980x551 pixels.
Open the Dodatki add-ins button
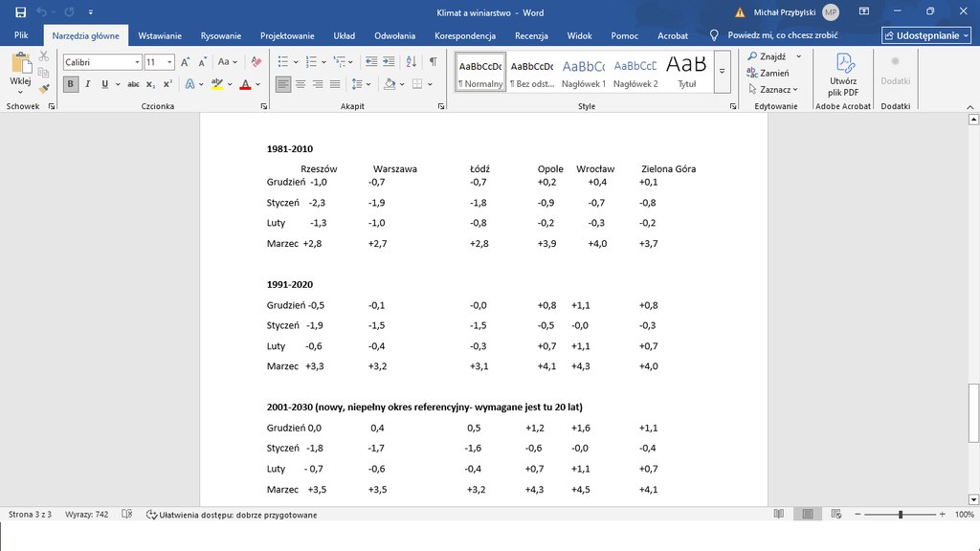pyautogui.click(x=895, y=71)
